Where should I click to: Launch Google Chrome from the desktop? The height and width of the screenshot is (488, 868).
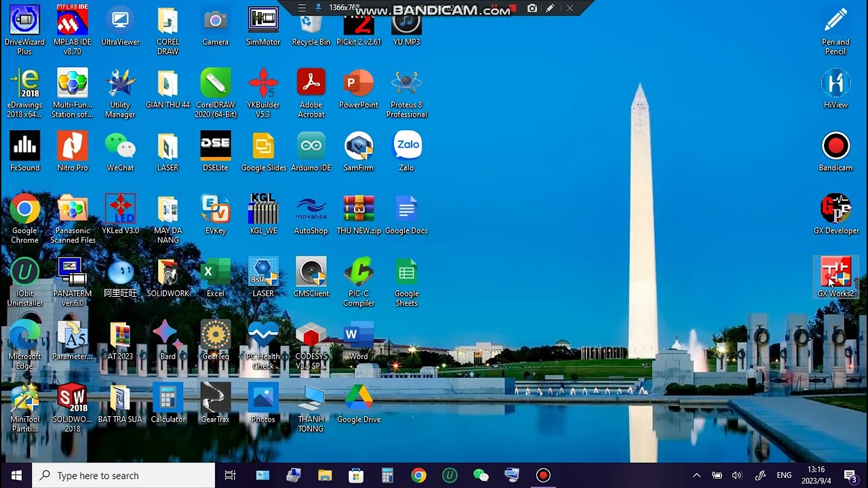(24, 220)
